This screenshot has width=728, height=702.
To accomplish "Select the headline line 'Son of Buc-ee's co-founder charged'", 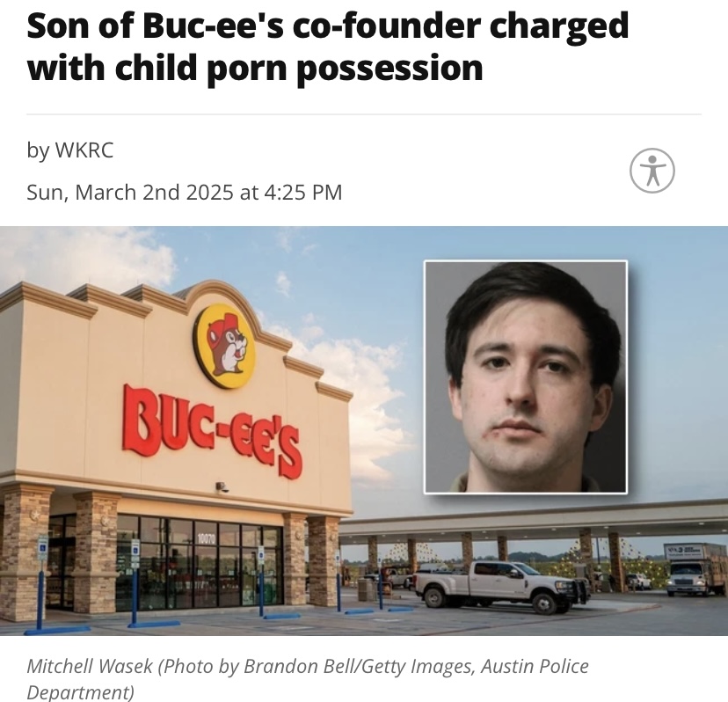I will 328,26.
